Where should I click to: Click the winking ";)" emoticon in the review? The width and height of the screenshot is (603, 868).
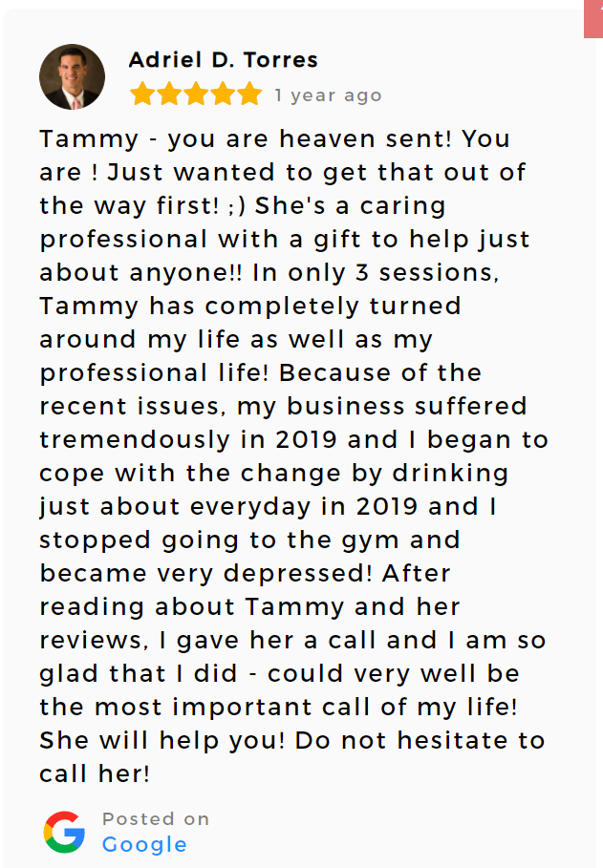236,206
